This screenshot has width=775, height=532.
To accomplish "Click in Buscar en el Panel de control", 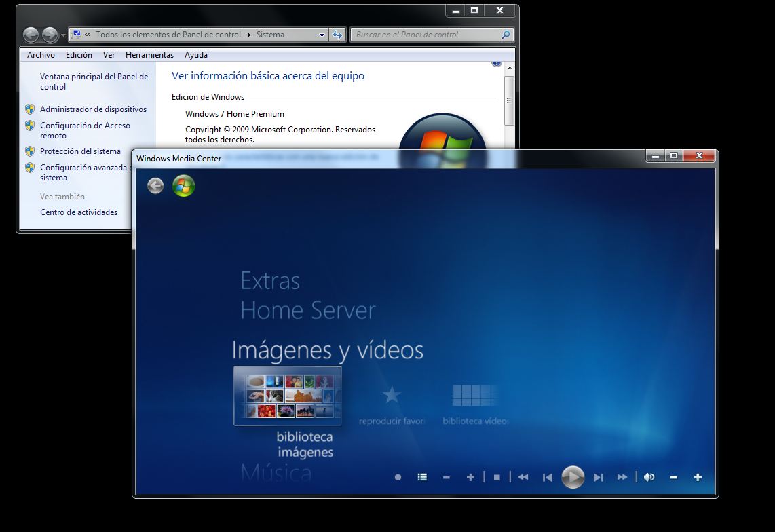I will pyautogui.click(x=426, y=35).
